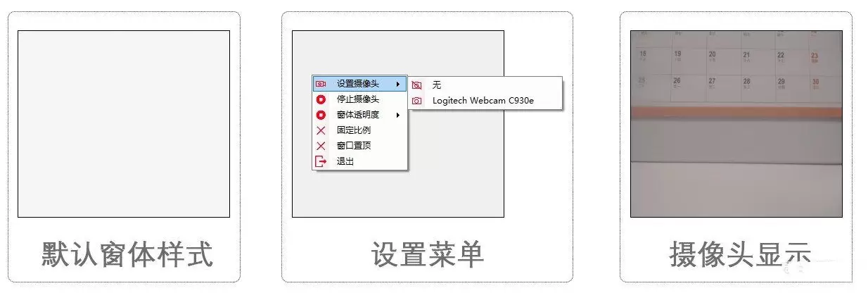The width and height of the screenshot is (868, 293).
Task: Click the 摄像头显示 caption
Action: [x=740, y=254]
